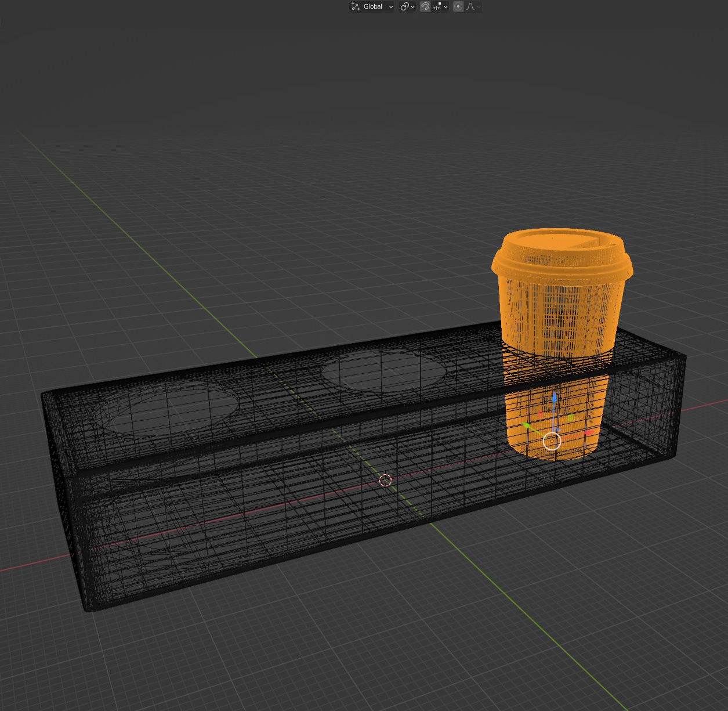Viewport: 728px width, 711px height.
Task: Click the 3D cursor at the grid origin
Action: point(385,480)
